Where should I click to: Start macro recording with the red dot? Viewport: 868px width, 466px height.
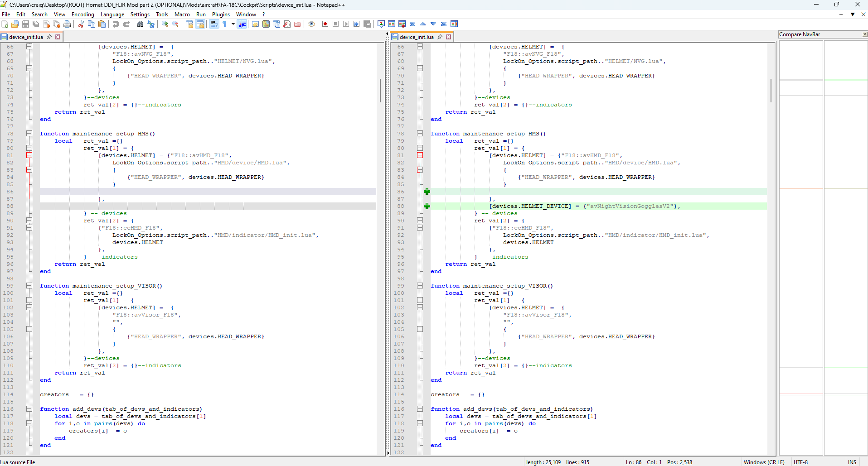[325, 24]
